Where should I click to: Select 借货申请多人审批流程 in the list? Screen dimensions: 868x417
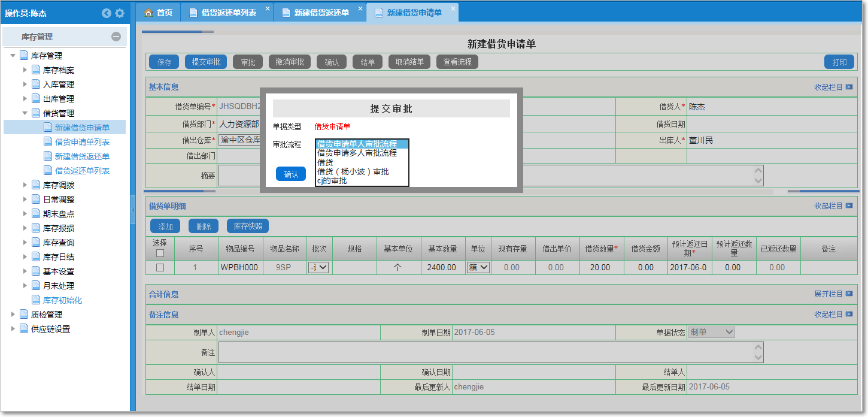pos(357,153)
